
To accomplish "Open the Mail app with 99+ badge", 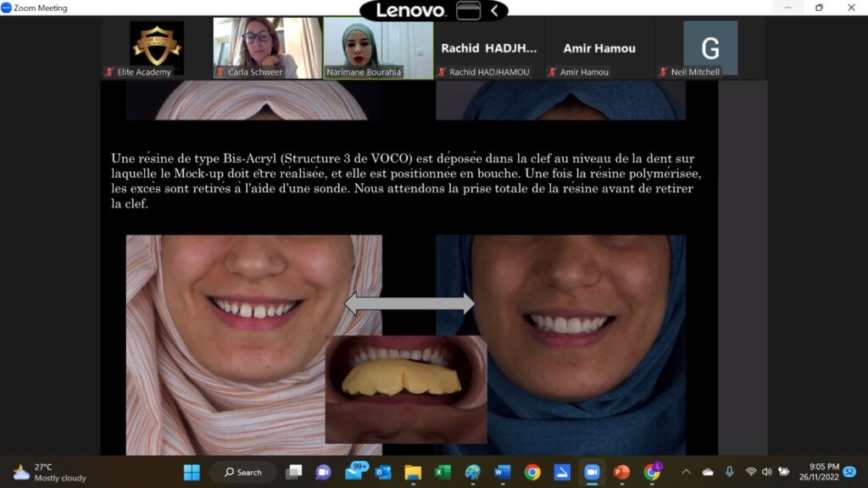I will (x=355, y=472).
